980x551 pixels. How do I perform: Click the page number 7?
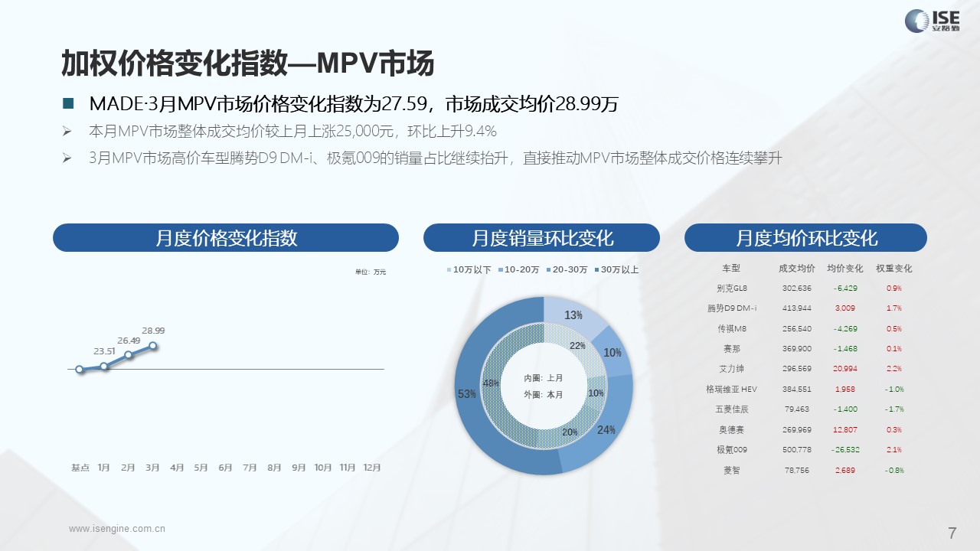pos(952,533)
